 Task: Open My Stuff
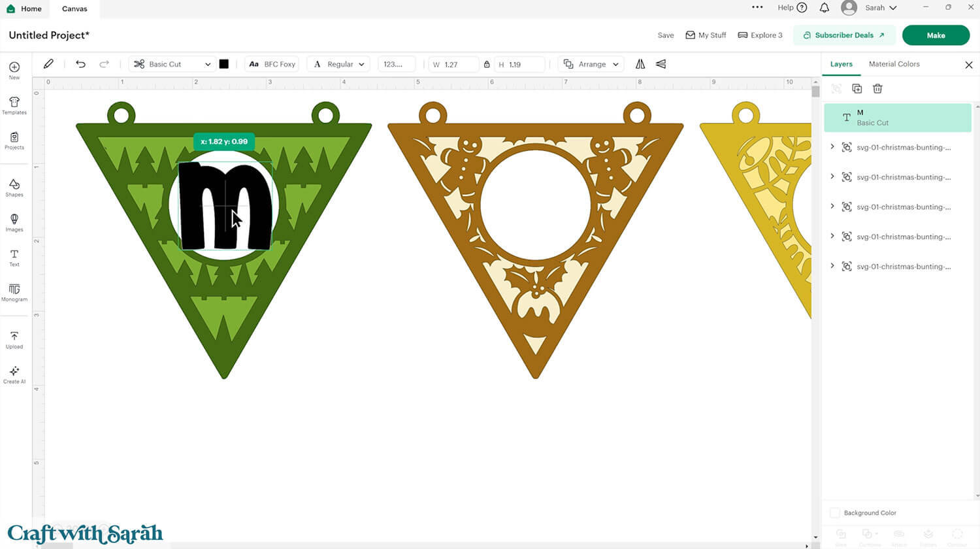[x=706, y=35]
